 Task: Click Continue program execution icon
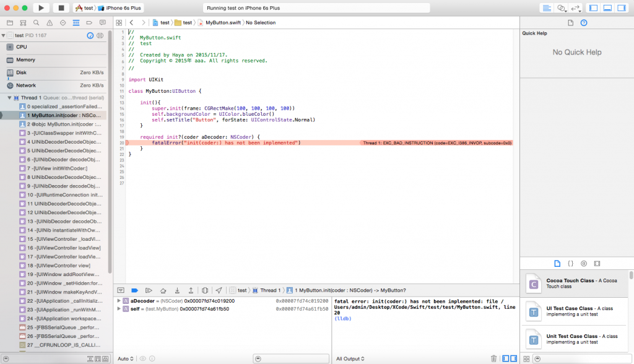point(149,290)
